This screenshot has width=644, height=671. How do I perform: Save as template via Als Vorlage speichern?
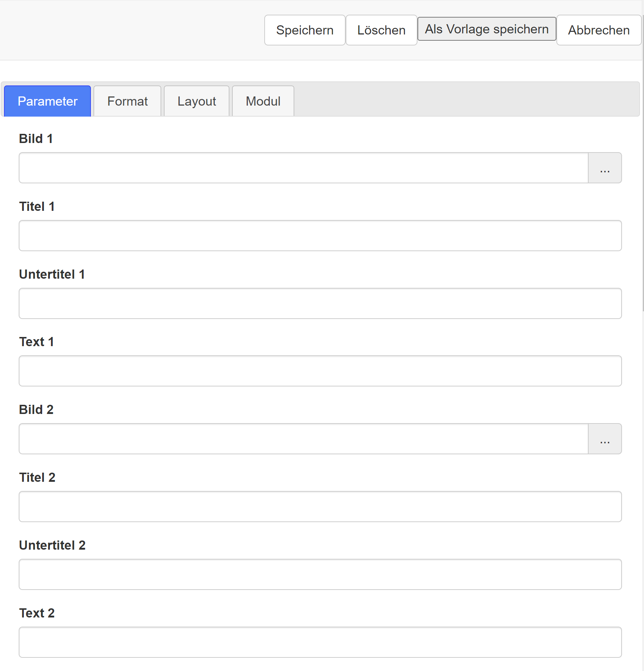pyautogui.click(x=487, y=29)
